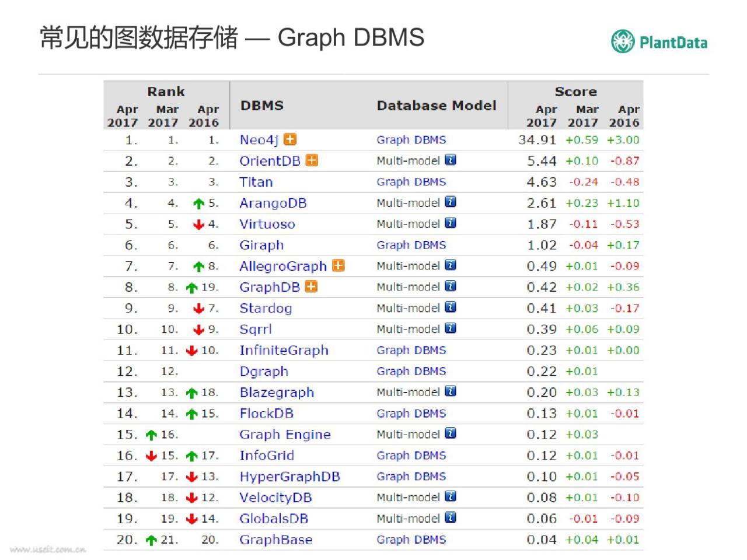
Task: Click the green up arrow in Graph Engine row
Action: 151,435
